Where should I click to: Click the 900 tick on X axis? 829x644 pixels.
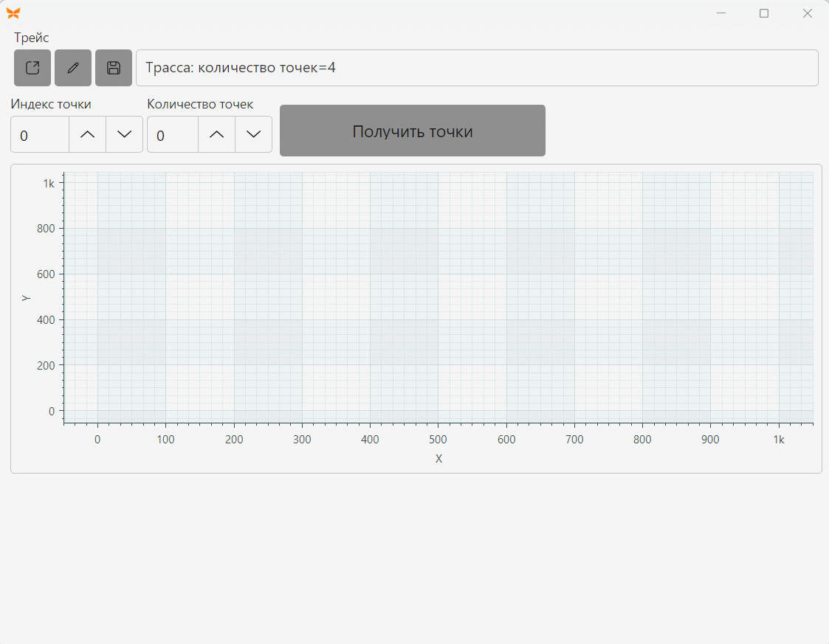pyautogui.click(x=710, y=440)
